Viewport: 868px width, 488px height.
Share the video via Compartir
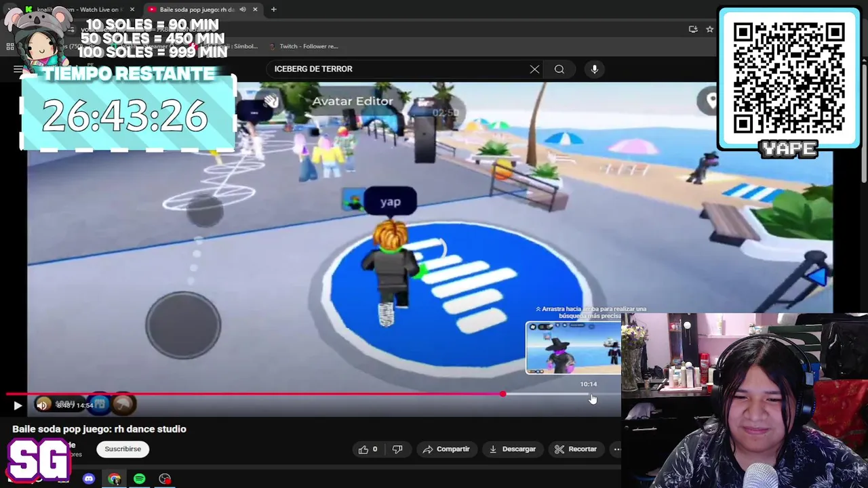coord(446,449)
